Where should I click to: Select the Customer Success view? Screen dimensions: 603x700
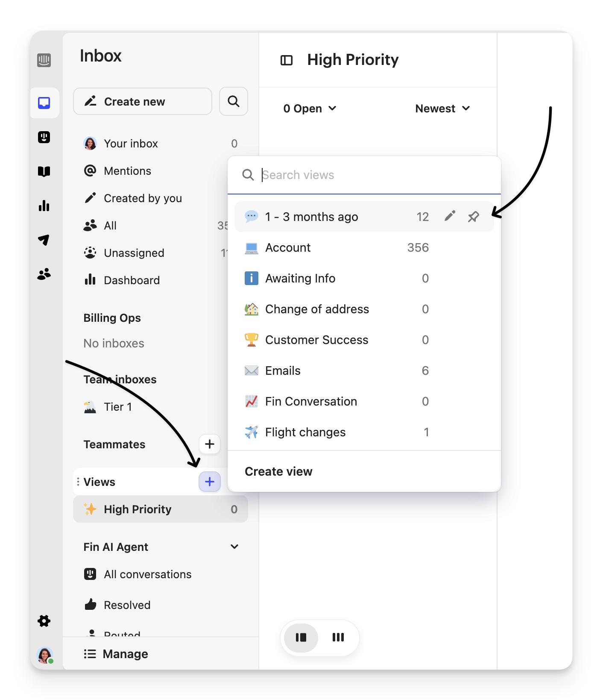click(316, 340)
